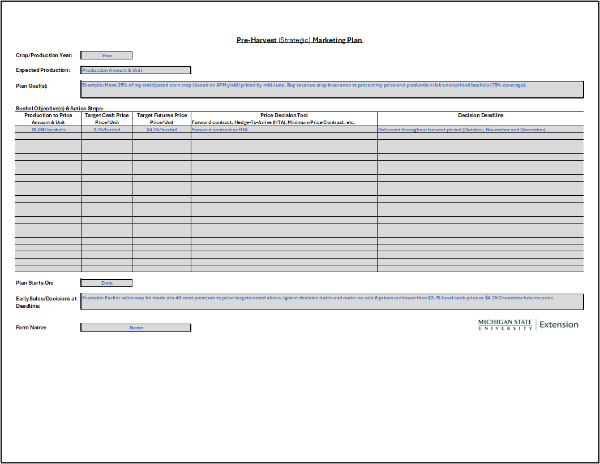Select the Expected Production amount field
The height and width of the screenshot is (464, 600).
135,70
